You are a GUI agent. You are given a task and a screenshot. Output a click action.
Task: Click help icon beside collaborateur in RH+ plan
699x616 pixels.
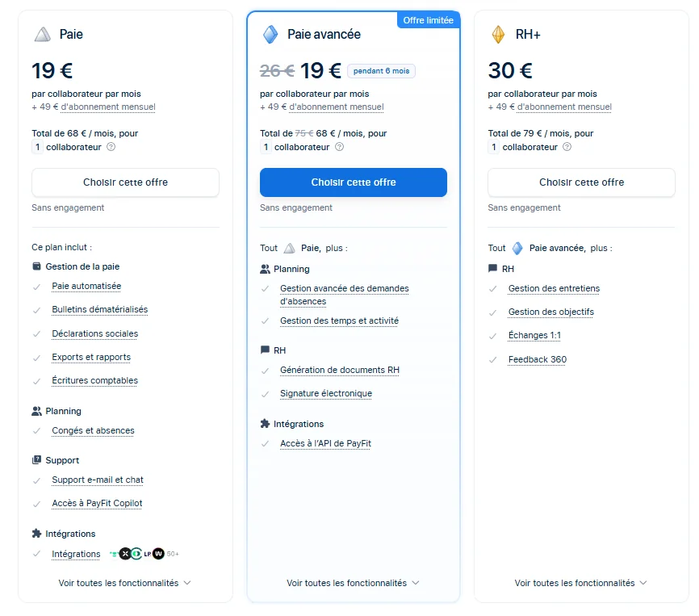tap(567, 147)
